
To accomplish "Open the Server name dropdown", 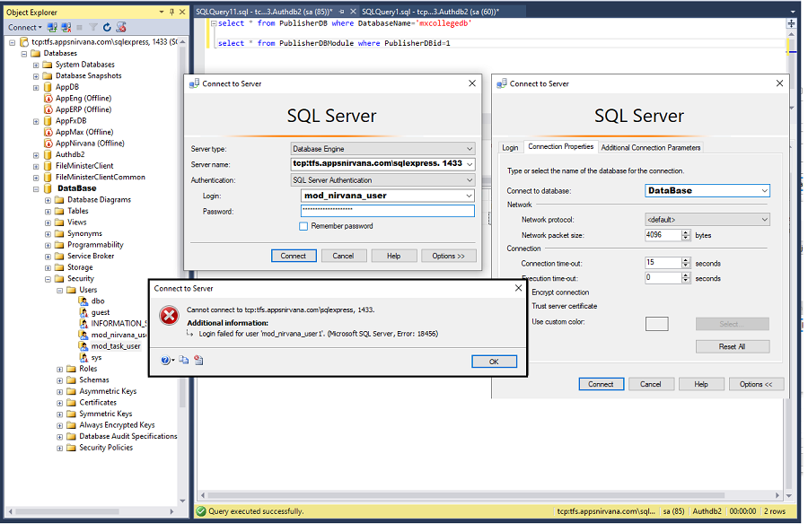I will (x=470, y=165).
